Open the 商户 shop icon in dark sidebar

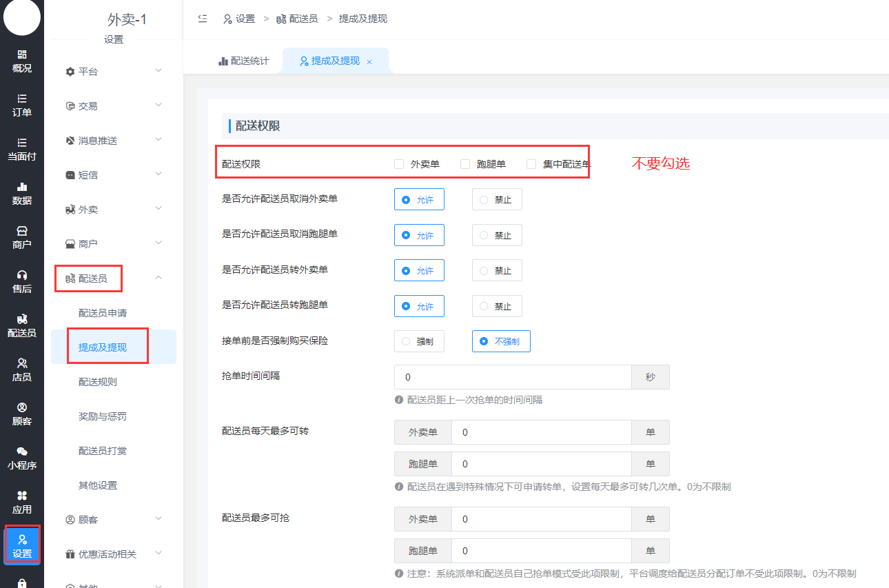pyautogui.click(x=22, y=231)
